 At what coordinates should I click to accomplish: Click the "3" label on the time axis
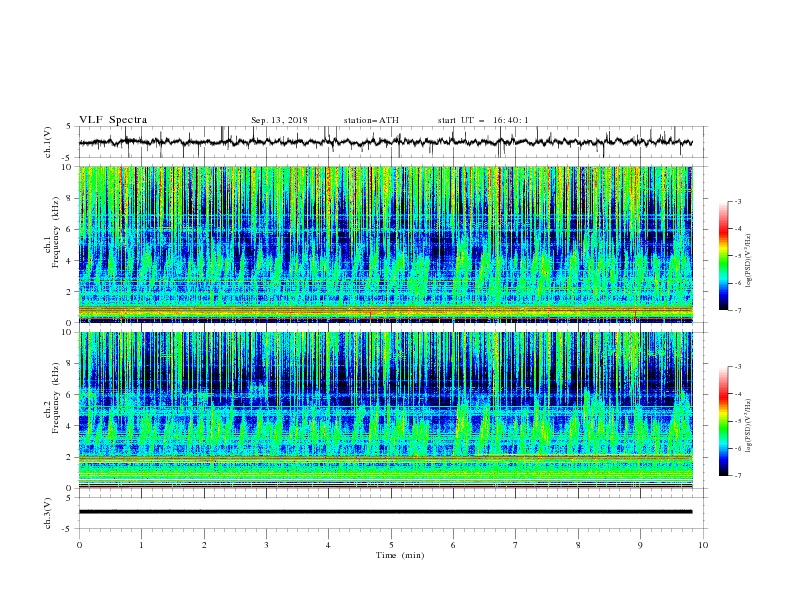click(x=266, y=545)
